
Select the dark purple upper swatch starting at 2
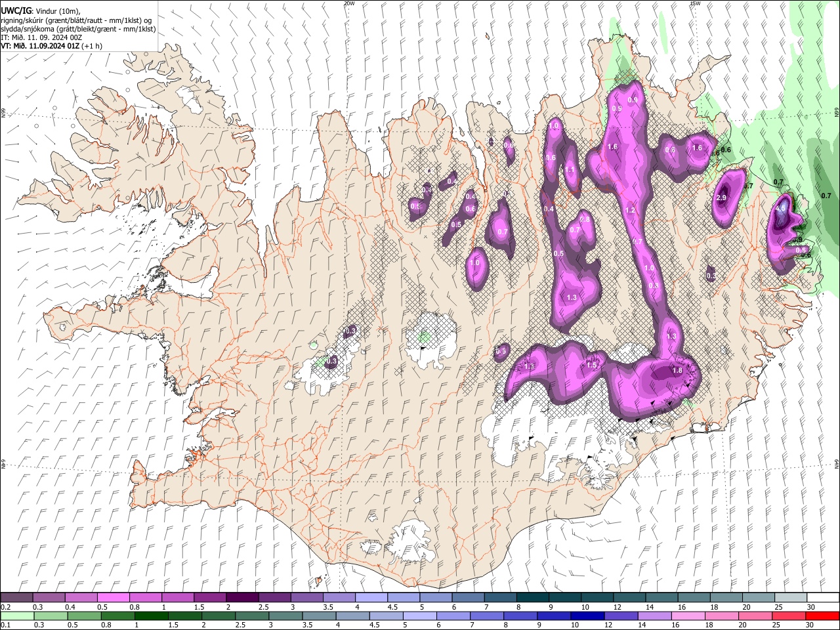(x=242, y=597)
